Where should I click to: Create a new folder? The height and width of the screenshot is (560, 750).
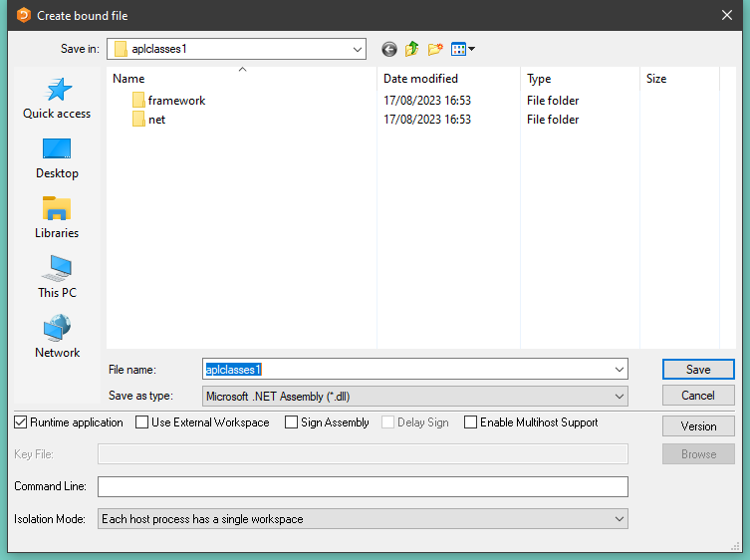coord(435,49)
